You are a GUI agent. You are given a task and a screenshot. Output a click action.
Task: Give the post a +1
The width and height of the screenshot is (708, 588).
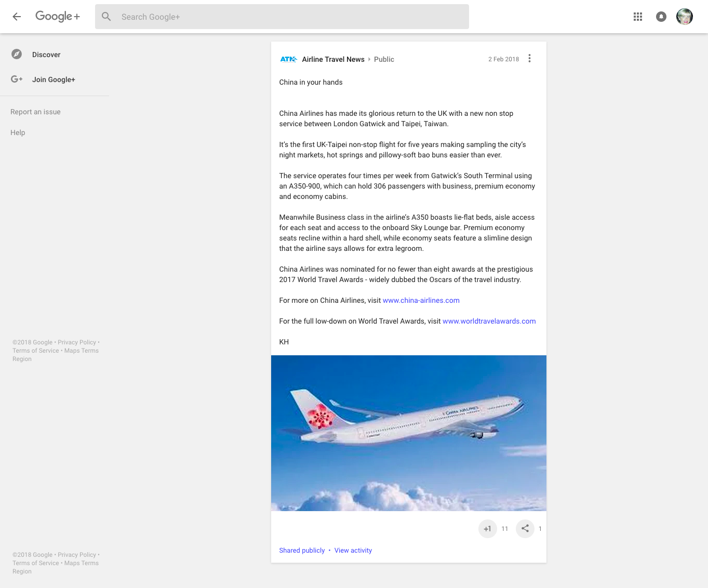487,529
